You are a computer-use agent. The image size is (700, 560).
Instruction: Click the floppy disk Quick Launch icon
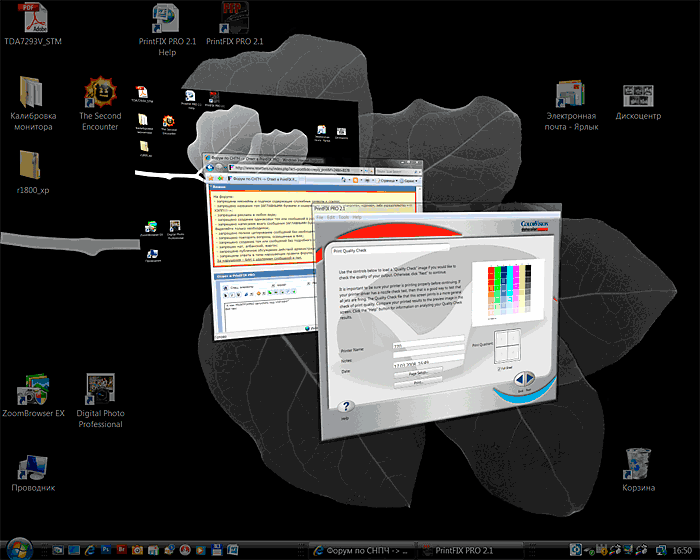pyautogui.click(x=217, y=550)
